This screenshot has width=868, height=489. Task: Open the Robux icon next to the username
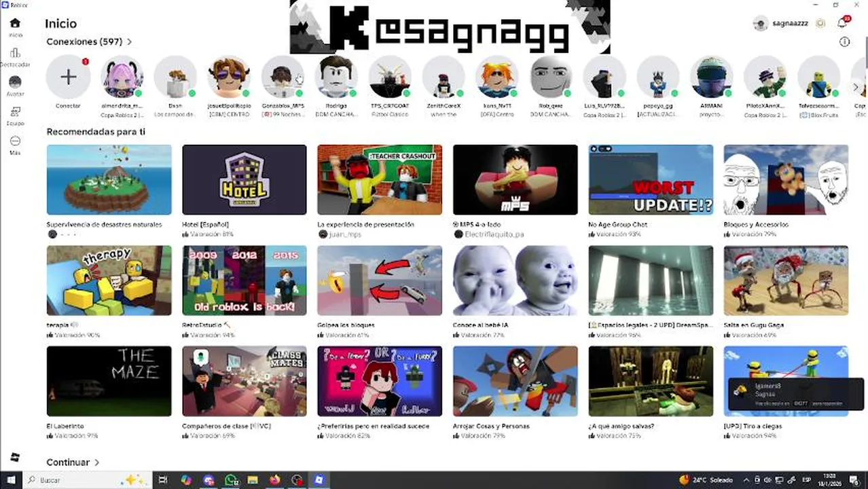(x=820, y=23)
